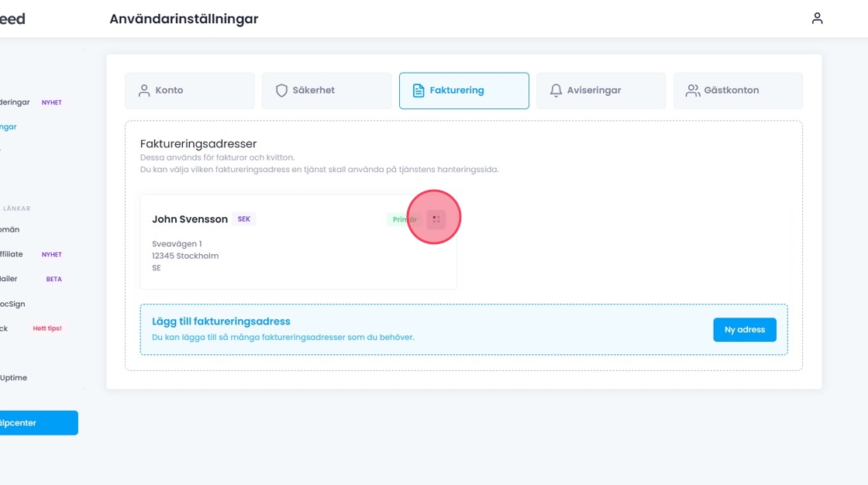Click the shield icon on Säkerhet tab

click(x=281, y=91)
